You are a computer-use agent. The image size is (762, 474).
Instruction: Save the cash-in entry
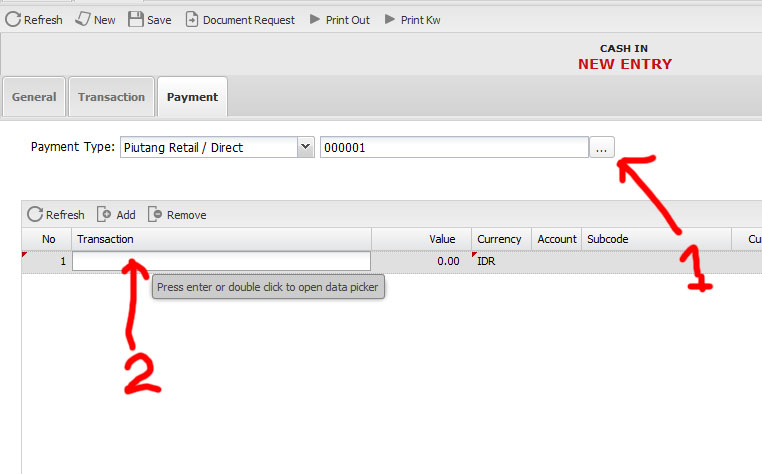coord(137,19)
